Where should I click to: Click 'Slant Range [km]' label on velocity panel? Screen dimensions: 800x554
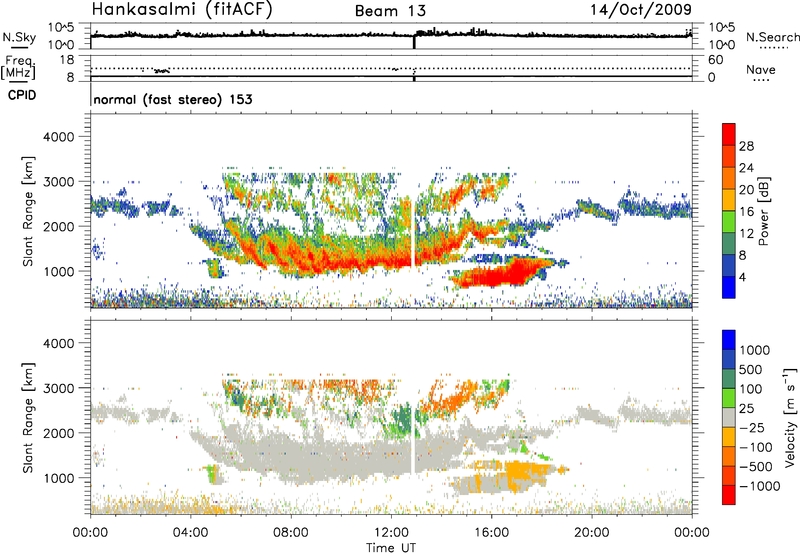click(28, 418)
